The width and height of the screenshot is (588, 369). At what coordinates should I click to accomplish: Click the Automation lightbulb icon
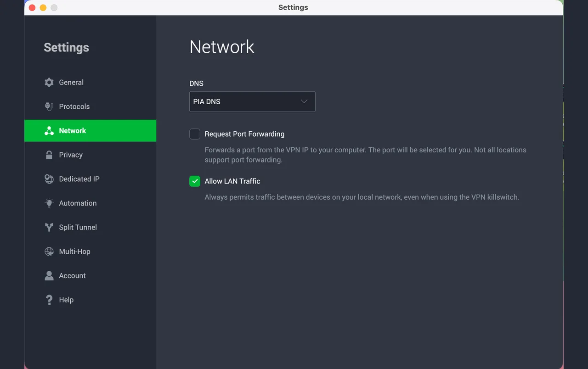(x=49, y=203)
